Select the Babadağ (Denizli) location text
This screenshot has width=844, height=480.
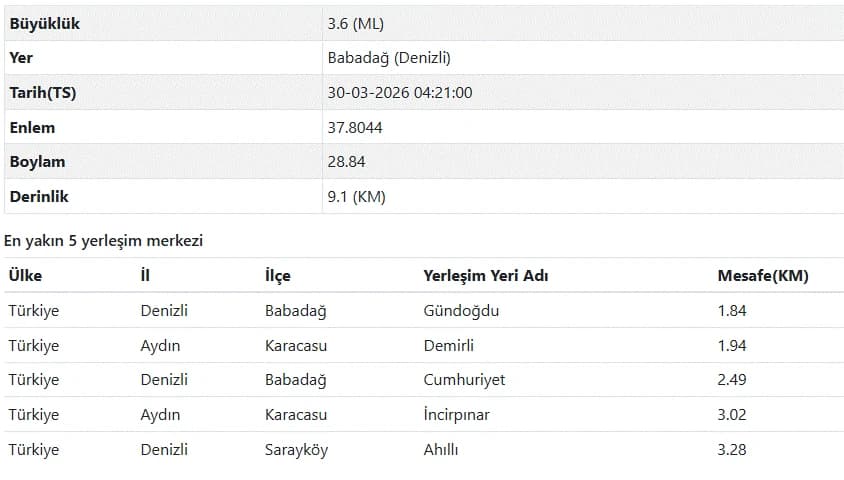coord(389,58)
